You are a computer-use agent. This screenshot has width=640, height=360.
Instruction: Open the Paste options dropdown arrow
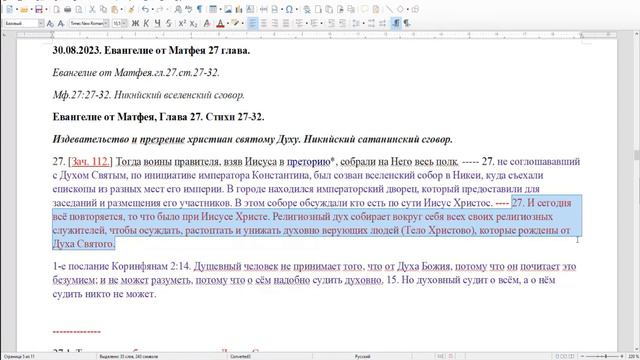122,9
